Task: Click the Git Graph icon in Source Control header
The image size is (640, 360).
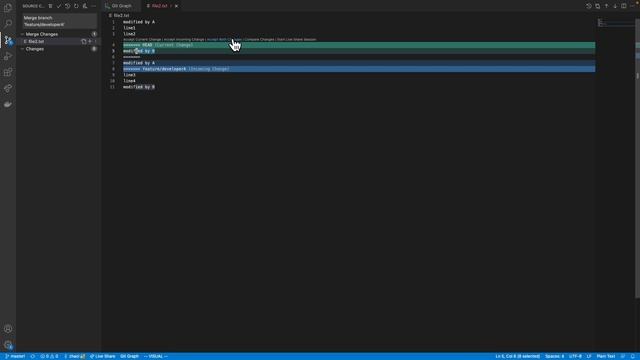Action: (85, 6)
